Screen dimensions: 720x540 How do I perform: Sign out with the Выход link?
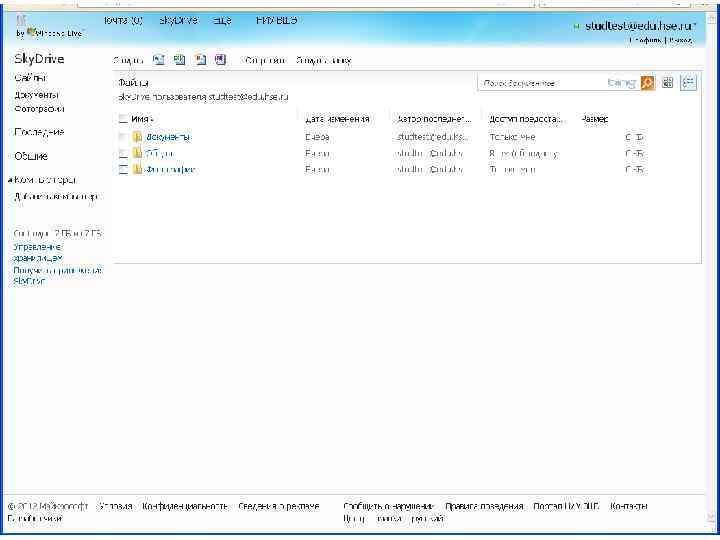680,40
